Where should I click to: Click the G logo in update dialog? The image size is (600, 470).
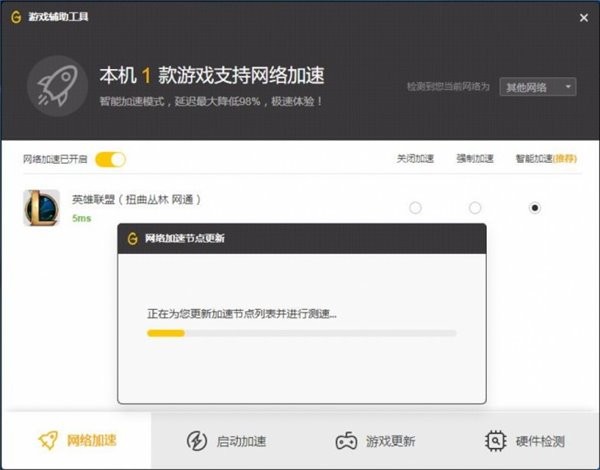pos(131,239)
